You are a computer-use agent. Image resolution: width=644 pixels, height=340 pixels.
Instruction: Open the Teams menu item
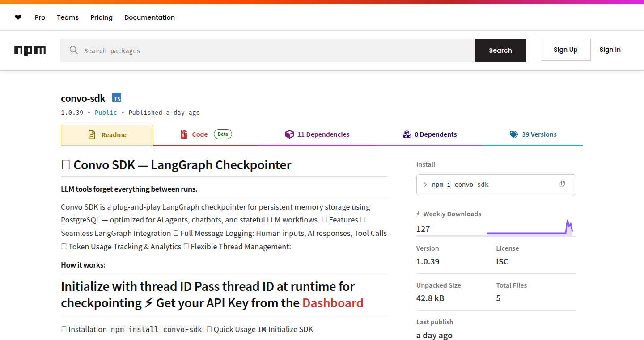point(68,17)
